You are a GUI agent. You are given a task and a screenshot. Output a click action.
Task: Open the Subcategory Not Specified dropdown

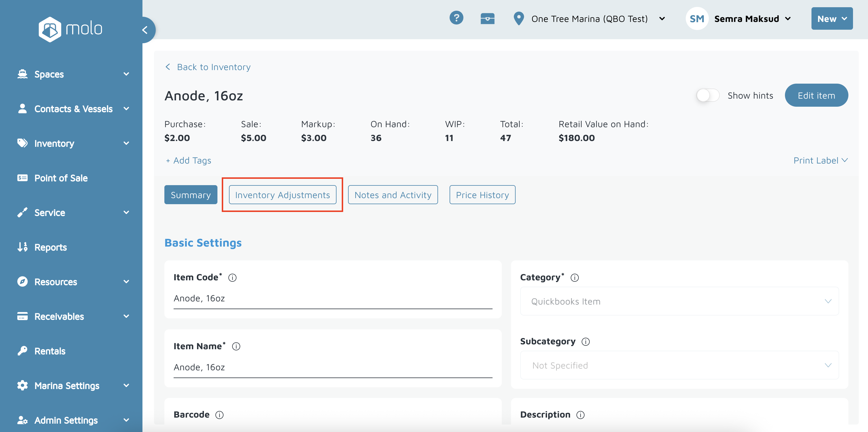tap(679, 365)
